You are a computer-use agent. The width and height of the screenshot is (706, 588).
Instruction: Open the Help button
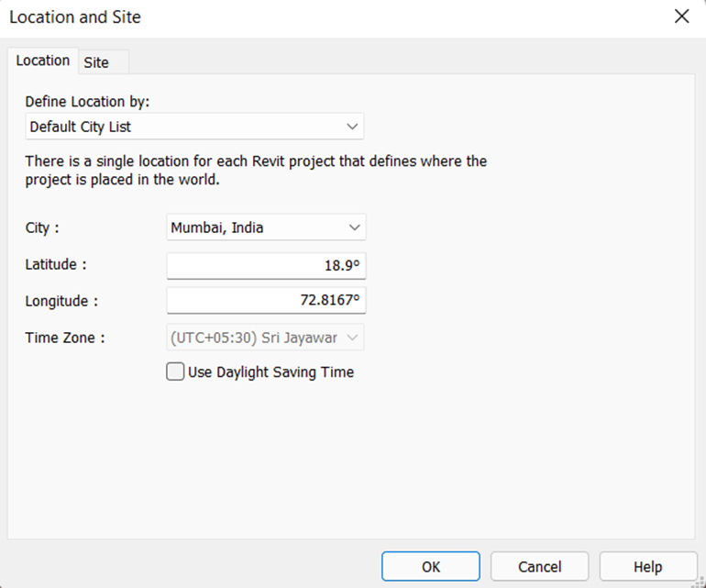[x=648, y=566]
